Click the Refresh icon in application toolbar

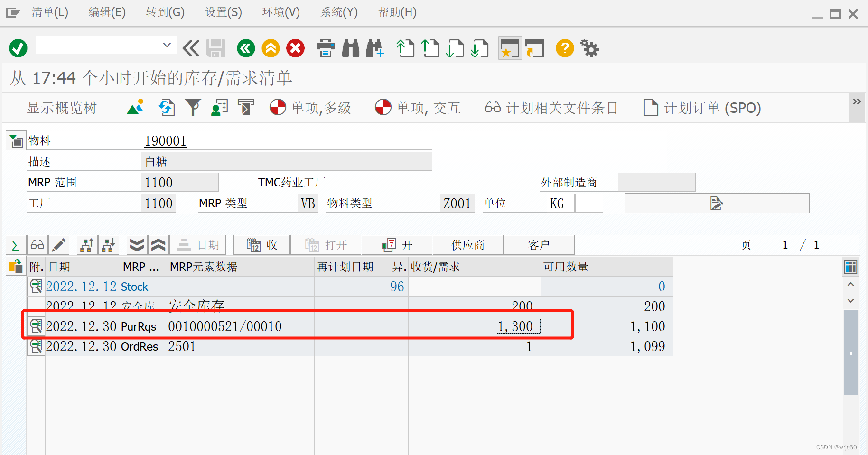point(167,108)
